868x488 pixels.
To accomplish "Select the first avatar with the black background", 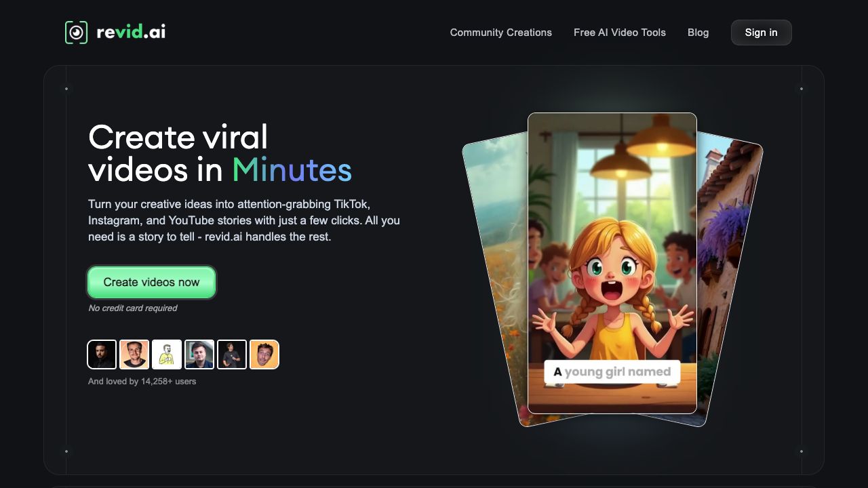I will (102, 354).
